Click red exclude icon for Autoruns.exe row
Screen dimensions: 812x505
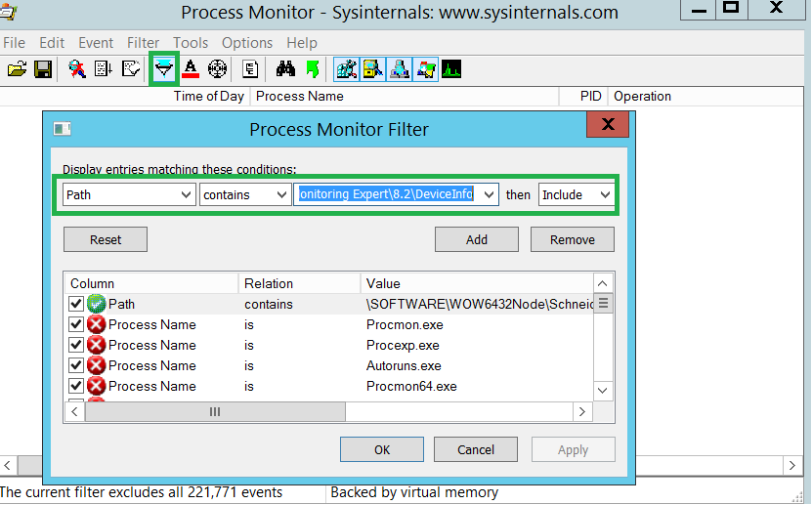[x=97, y=366]
